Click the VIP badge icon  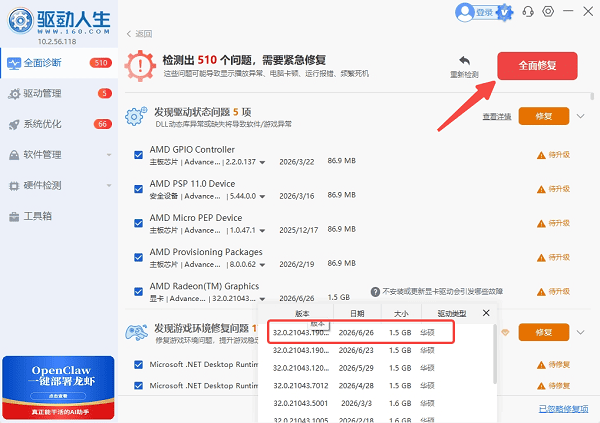tap(504, 13)
